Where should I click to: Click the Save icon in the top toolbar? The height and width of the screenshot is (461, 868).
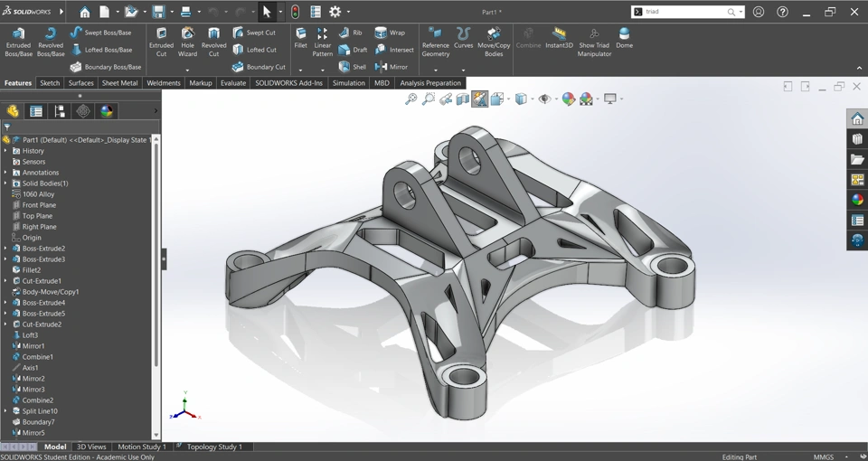[159, 12]
